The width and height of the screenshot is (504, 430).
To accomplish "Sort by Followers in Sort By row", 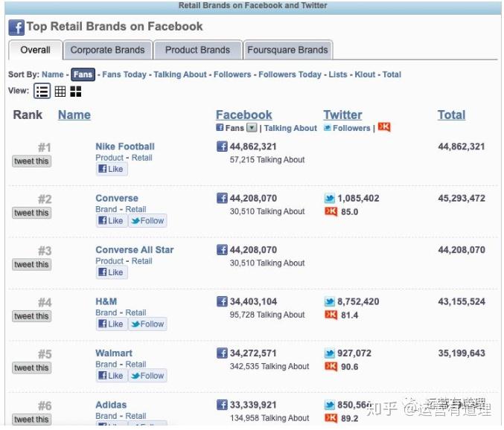I will click(232, 74).
